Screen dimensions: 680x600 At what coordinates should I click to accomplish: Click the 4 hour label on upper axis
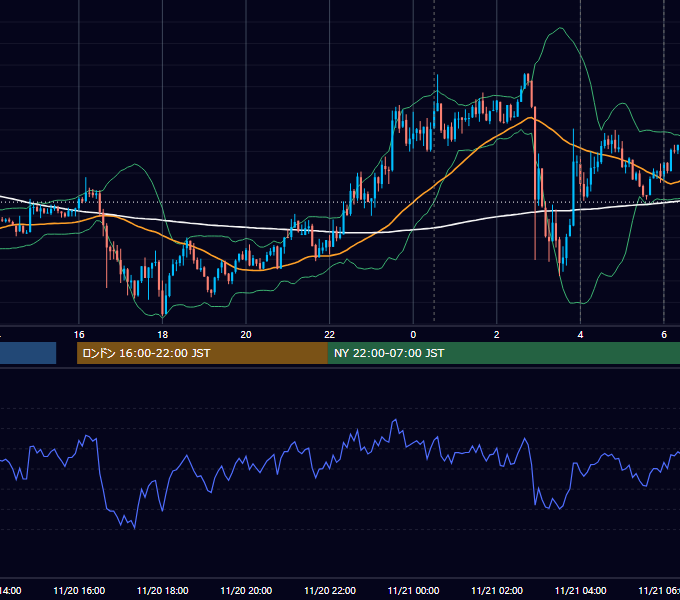580,335
